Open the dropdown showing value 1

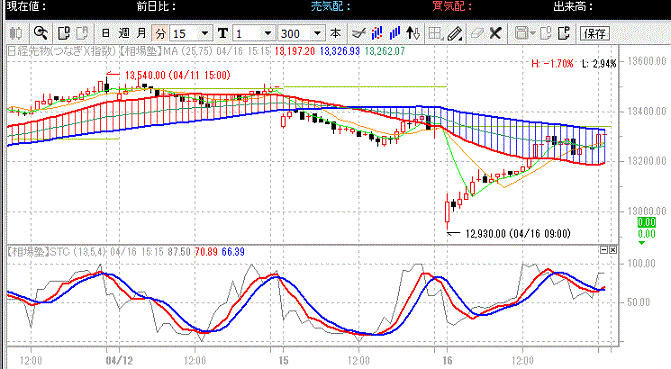268,33
